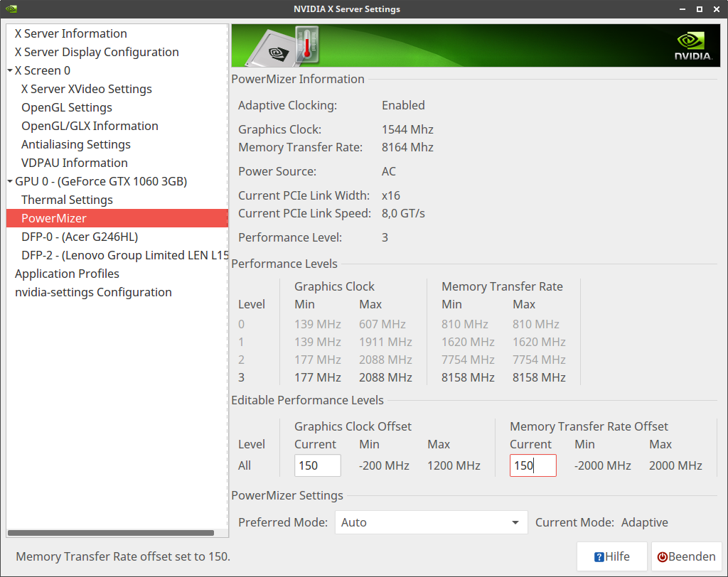Click the Hilfe button

(x=612, y=556)
